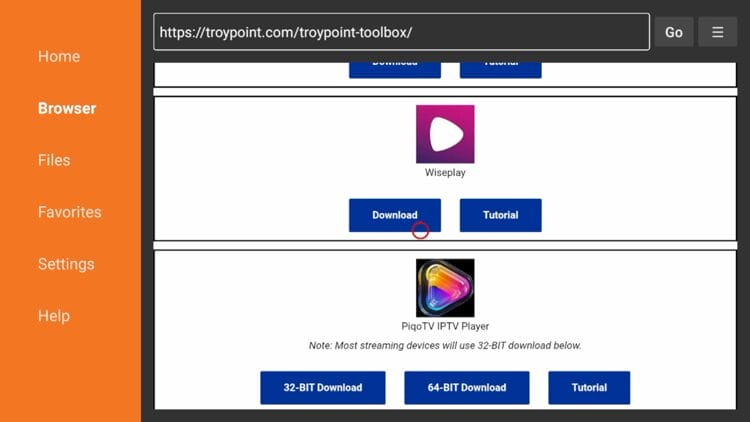Select Browser in the sidebar
The width and height of the screenshot is (750, 422).
pos(67,108)
